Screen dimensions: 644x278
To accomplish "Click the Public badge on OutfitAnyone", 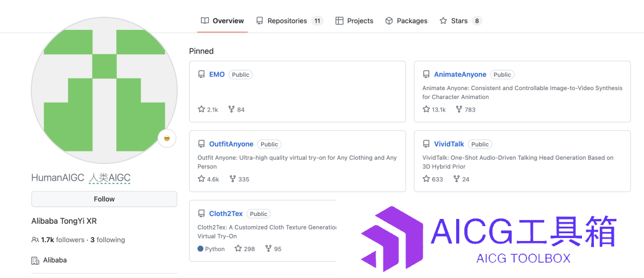I will [270, 144].
